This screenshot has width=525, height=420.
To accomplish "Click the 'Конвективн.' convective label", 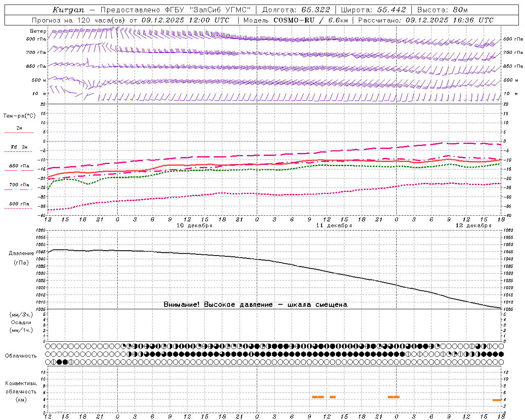I will tap(21, 383).
